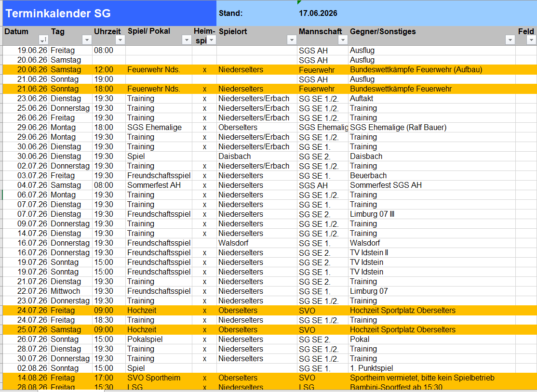
Task: Select the date cell '02.08.26'
Action: point(27,368)
